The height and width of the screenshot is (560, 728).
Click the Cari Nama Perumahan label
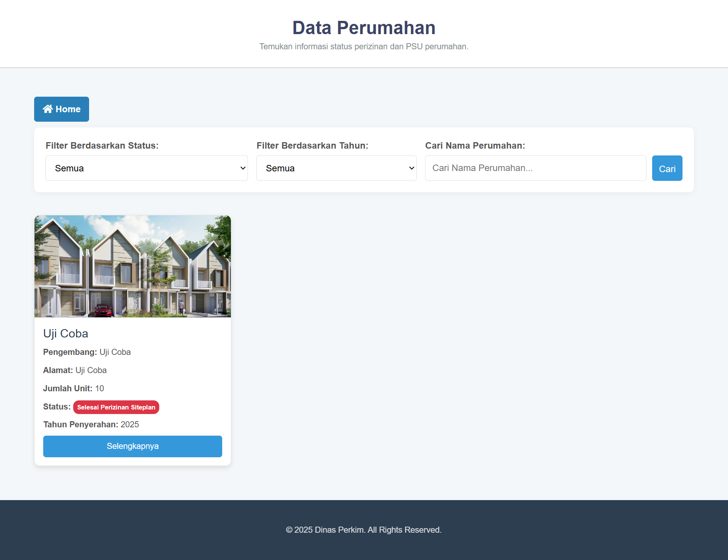475,146
